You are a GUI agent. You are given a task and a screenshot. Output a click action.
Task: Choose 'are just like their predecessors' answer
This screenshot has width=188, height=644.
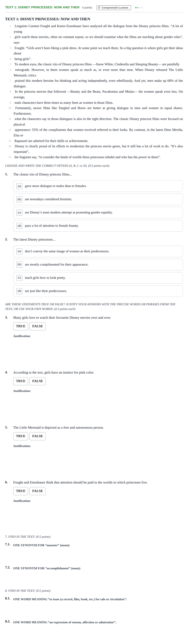pos(98,291)
